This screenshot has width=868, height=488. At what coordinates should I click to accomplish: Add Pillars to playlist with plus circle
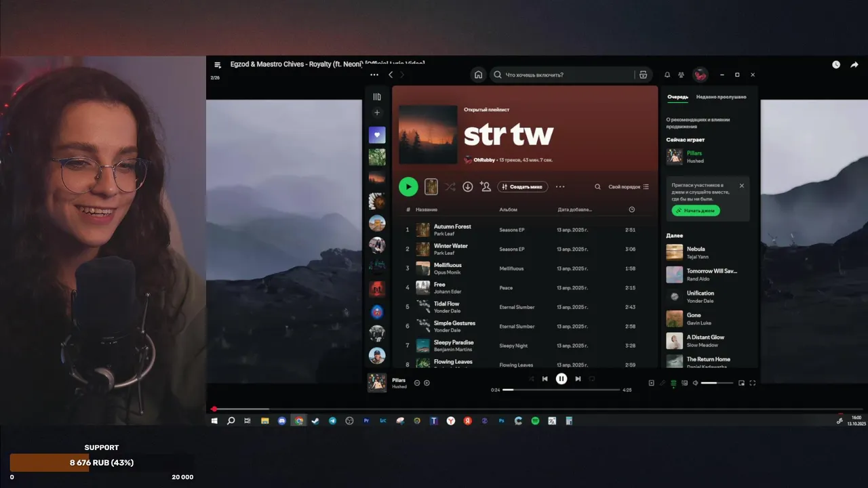coord(427,383)
